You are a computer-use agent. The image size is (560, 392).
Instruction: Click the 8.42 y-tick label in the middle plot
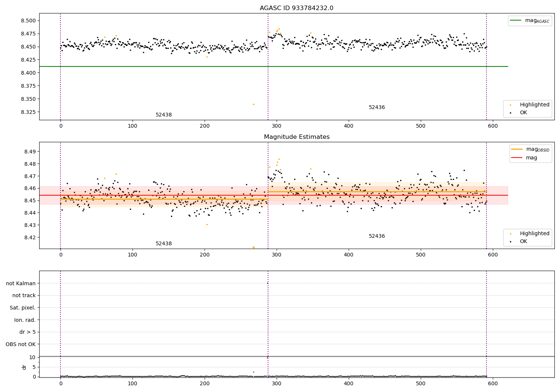pyautogui.click(x=30, y=237)
